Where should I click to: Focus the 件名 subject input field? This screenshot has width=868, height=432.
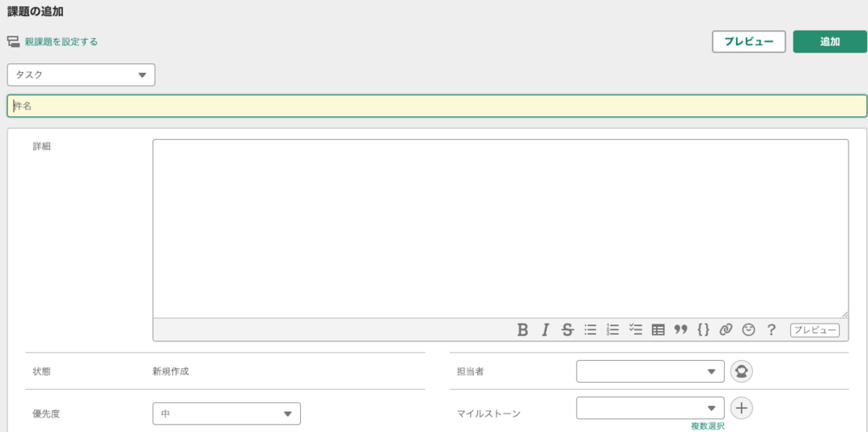[x=437, y=106]
